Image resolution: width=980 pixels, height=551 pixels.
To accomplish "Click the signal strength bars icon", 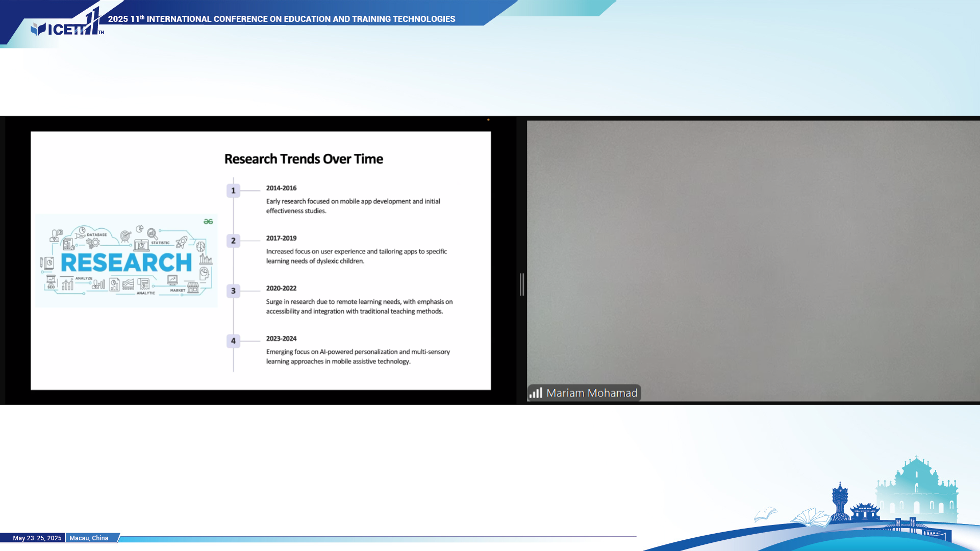I will (x=536, y=392).
